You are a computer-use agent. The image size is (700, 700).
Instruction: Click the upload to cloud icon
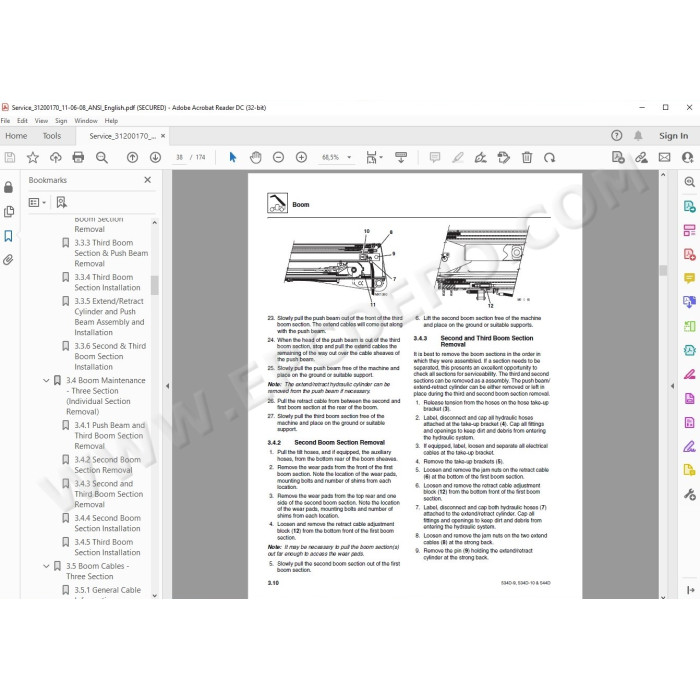coord(55,158)
